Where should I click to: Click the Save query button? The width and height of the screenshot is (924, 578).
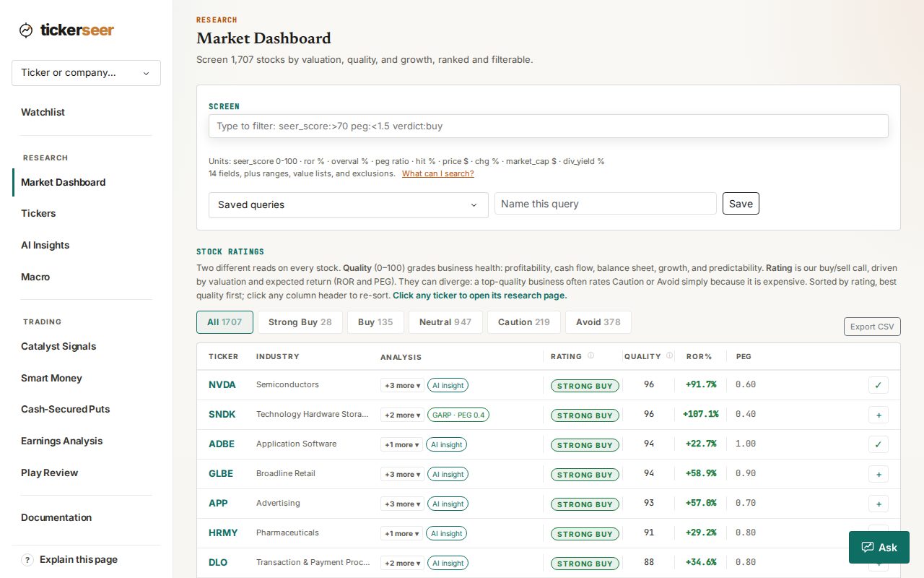[741, 204]
